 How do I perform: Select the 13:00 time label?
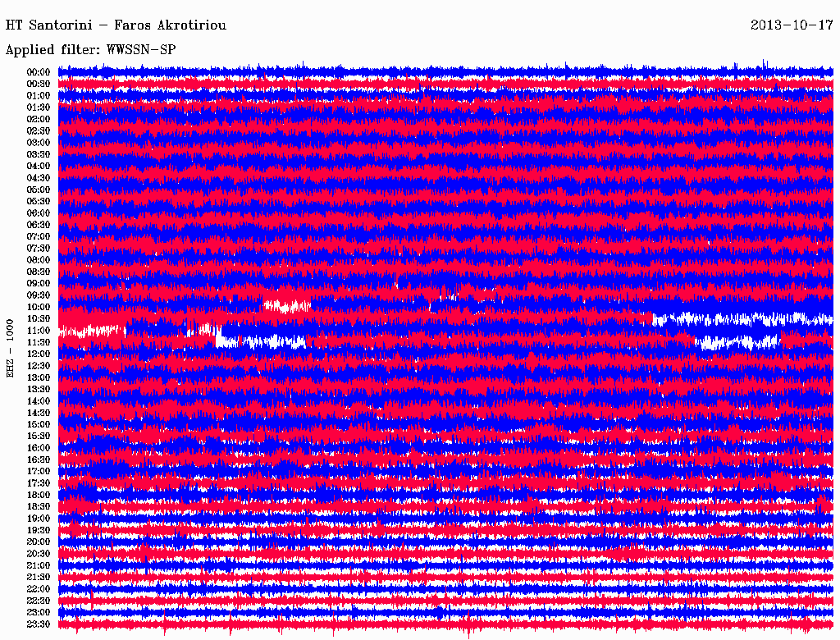click(39, 377)
